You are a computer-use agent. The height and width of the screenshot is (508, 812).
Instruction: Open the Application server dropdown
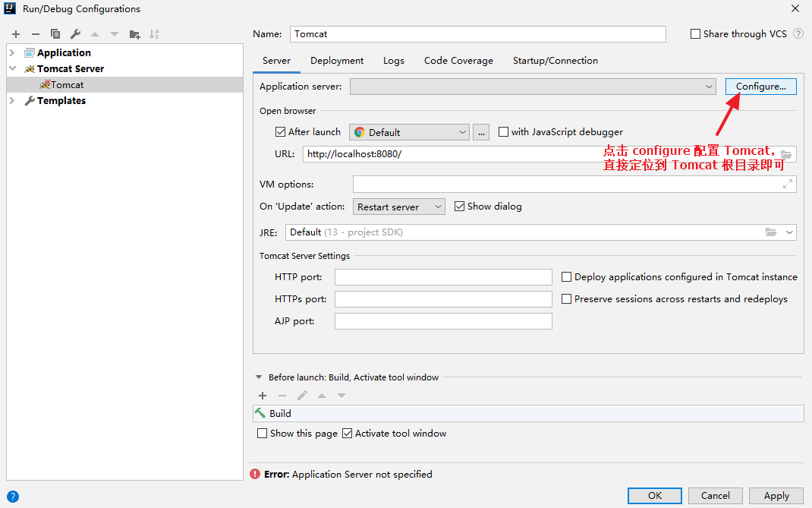708,87
